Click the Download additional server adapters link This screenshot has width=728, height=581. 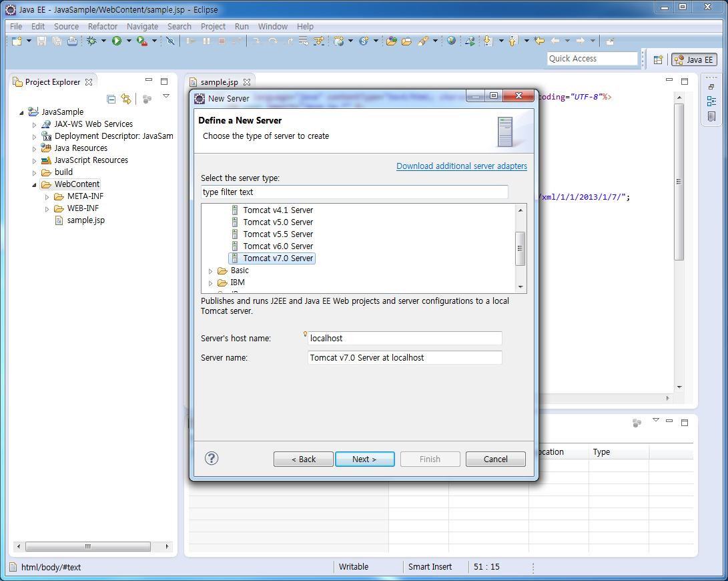[462, 166]
